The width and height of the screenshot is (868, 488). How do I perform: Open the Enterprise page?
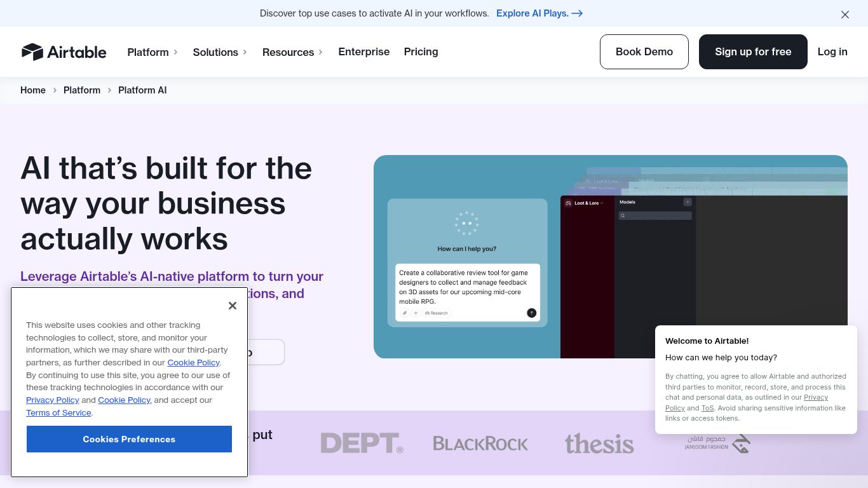click(x=363, y=52)
